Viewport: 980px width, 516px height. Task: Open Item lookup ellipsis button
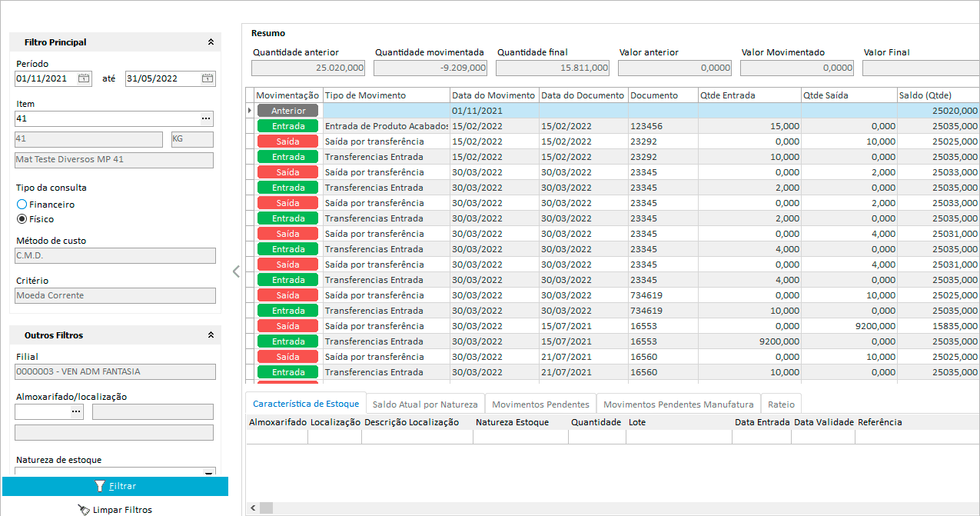206,118
